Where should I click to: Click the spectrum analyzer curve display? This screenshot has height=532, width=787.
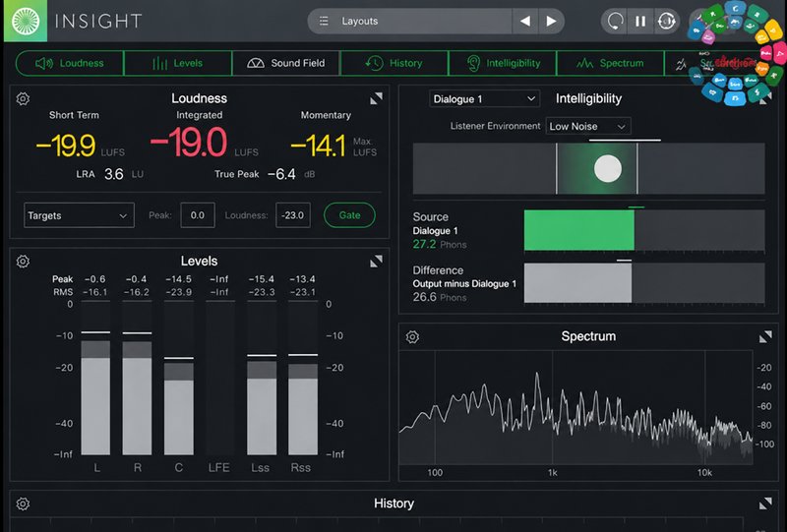576,407
